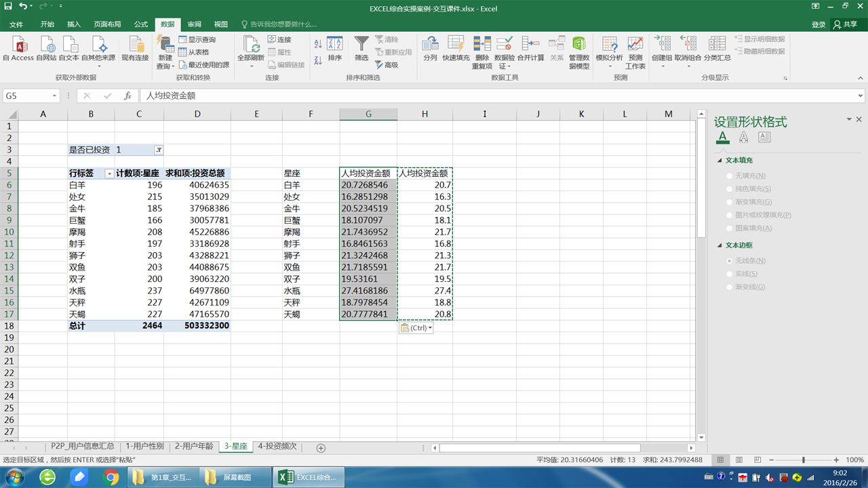This screenshot has width=868, height=488.
Task: Click the 自网站 import icon
Action: click(47, 45)
